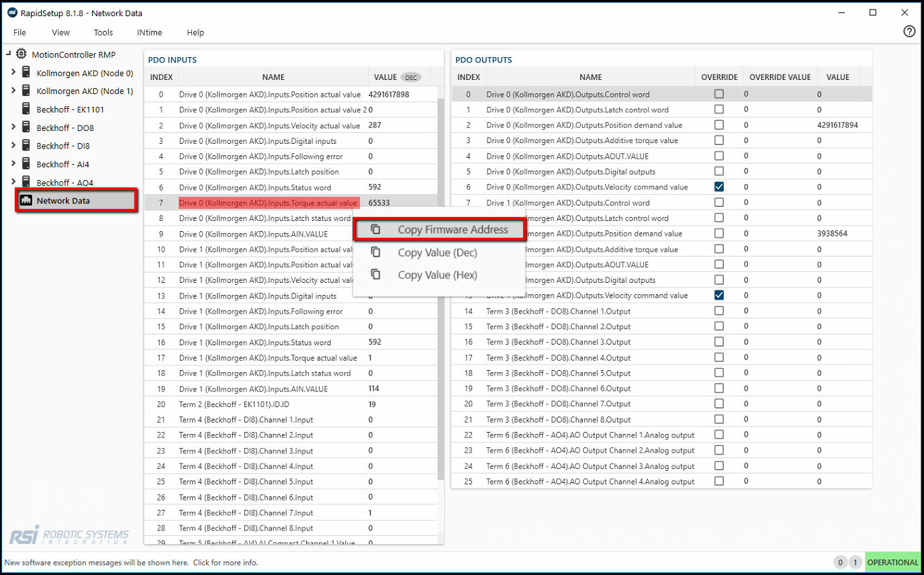Click the copy icon beside Copy Value (Hex)
Viewport: 924px width, 575px height.
(376, 275)
